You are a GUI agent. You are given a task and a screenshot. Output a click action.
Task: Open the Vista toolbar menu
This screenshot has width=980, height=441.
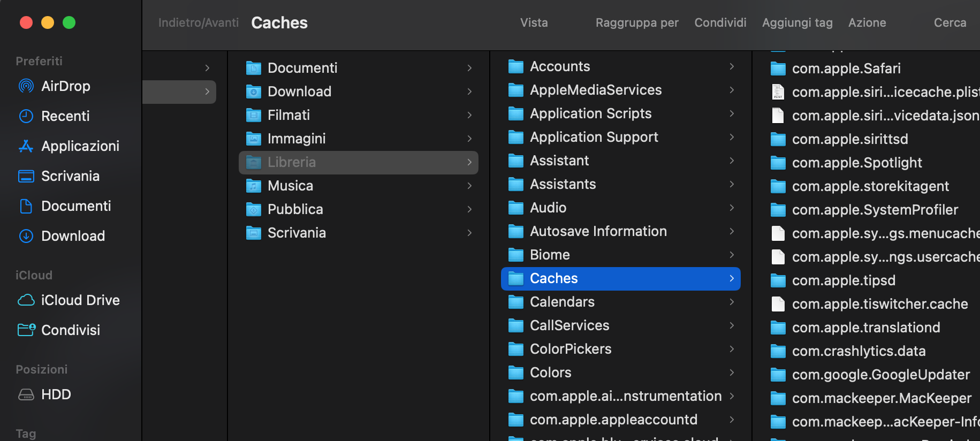tap(534, 22)
